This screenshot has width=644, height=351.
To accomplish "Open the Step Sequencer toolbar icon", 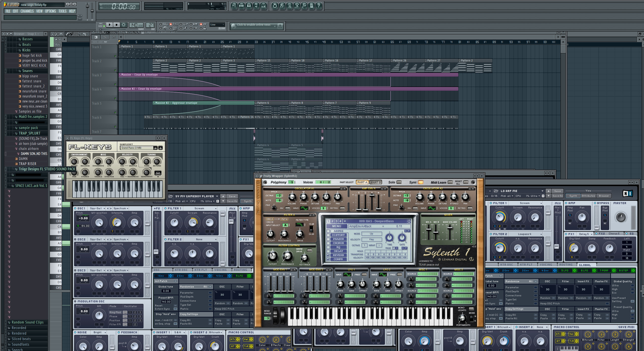I will 241,6.
